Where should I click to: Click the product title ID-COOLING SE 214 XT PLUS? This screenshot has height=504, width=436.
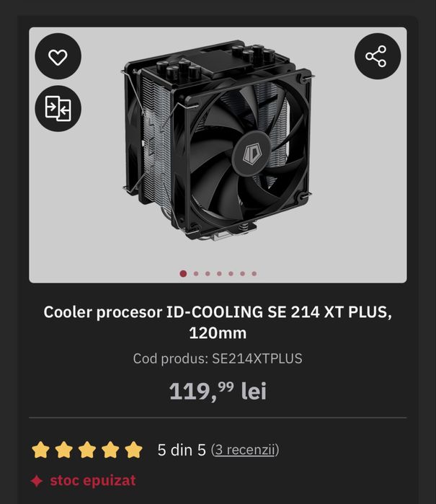218,322
